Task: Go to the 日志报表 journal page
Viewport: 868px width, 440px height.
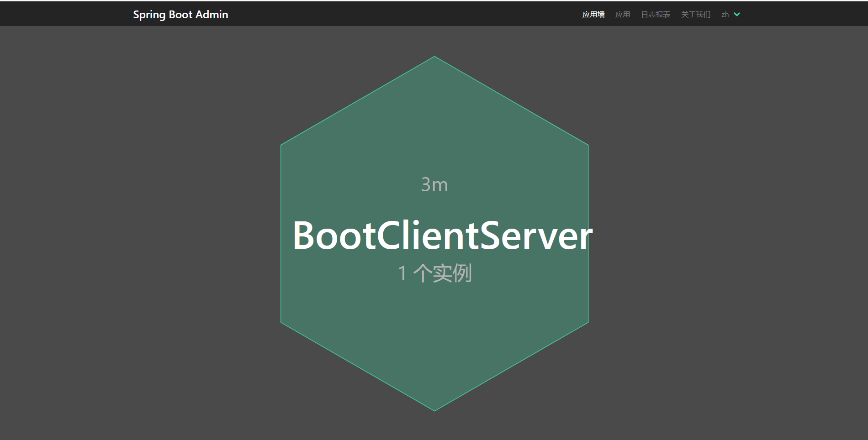Action: [x=656, y=15]
